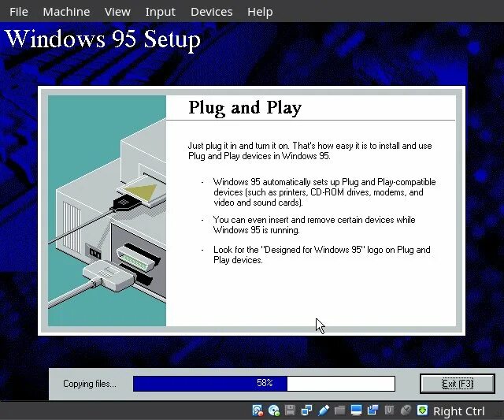Click the Copying files... label
504x420 pixels.
pos(90,384)
